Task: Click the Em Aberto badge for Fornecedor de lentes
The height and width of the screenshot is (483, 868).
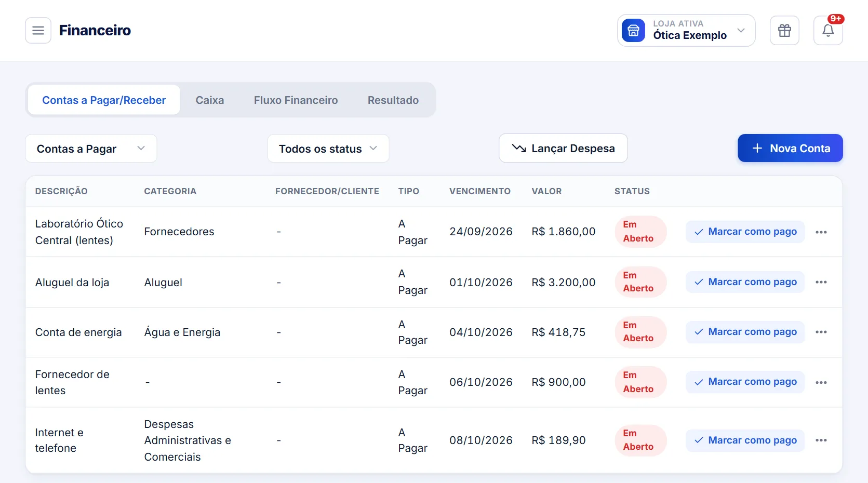Action: pyautogui.click(x=640, y=382)
